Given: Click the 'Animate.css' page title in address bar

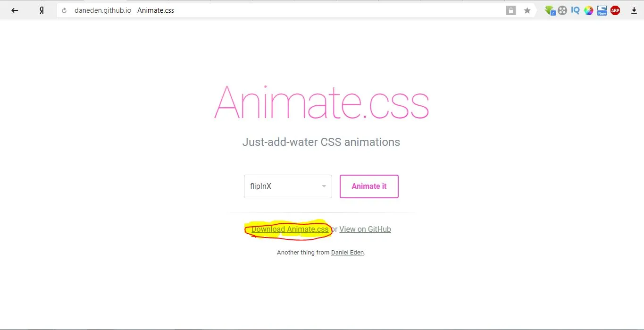Looking at the screenshot, I should 156,10.
